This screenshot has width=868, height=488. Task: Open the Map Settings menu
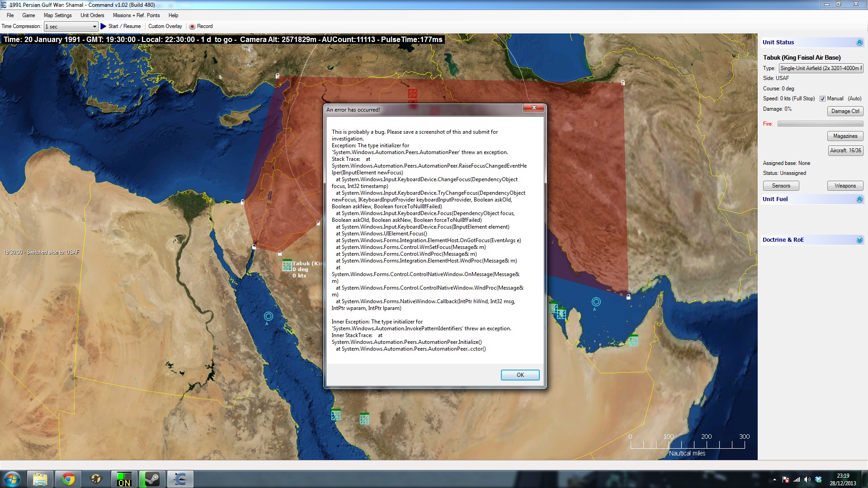[57, 15]
